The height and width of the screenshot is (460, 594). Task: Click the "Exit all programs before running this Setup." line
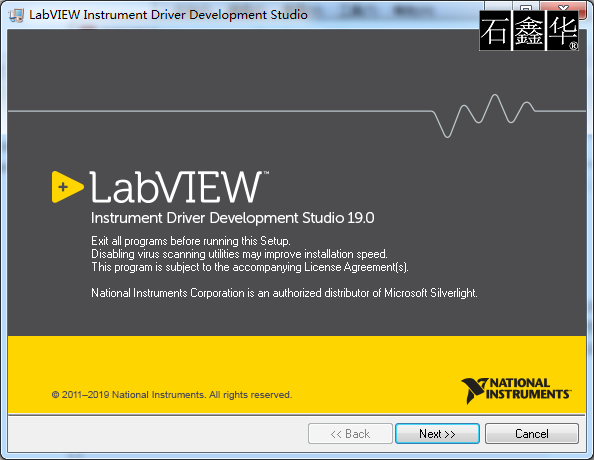tap(191, 241)
